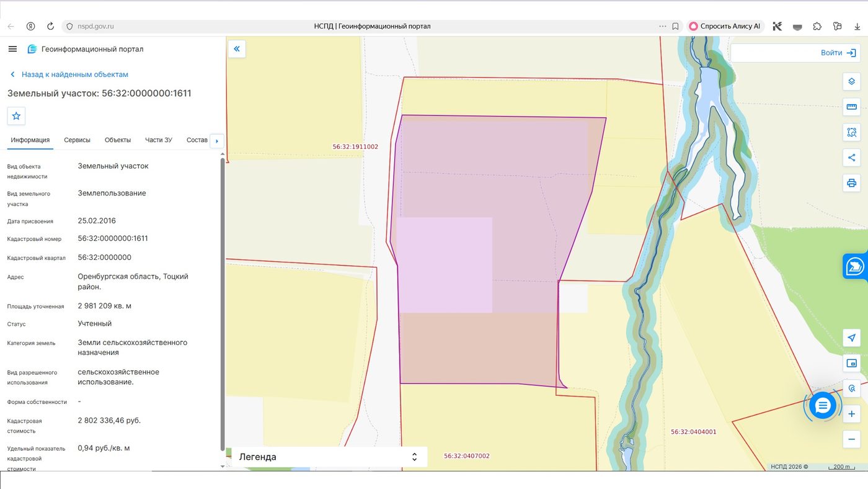The width and height of the screenshot is (868, 489).
Task: Click map label 56:32:0404001
Action: (x=694, y=432)
